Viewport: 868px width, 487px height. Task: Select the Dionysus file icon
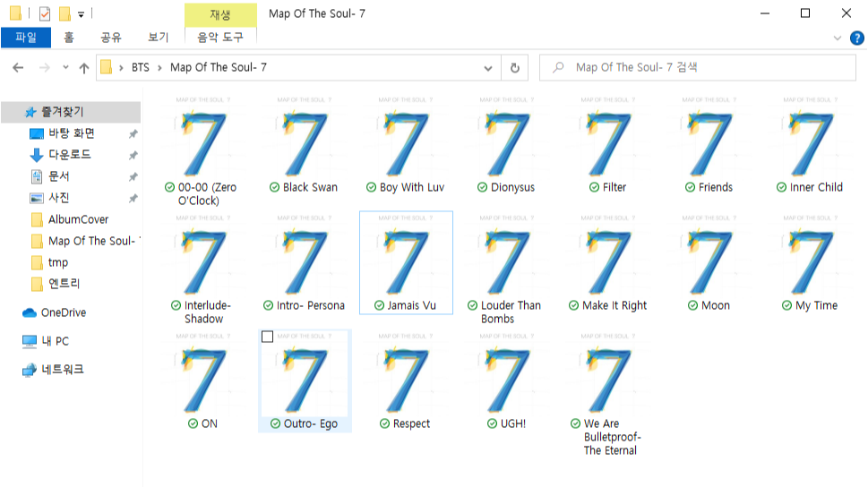pos(506,139)
